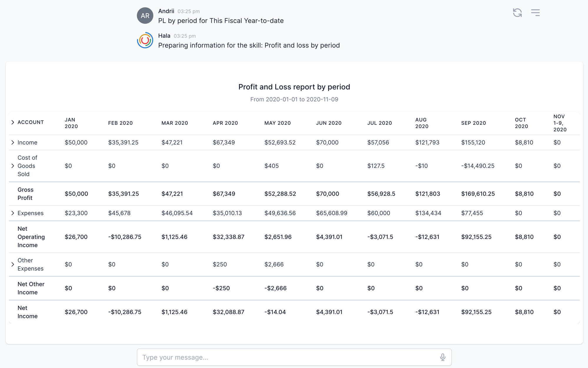Select the Net Income row label
The image size is (588, 368).
28,312
